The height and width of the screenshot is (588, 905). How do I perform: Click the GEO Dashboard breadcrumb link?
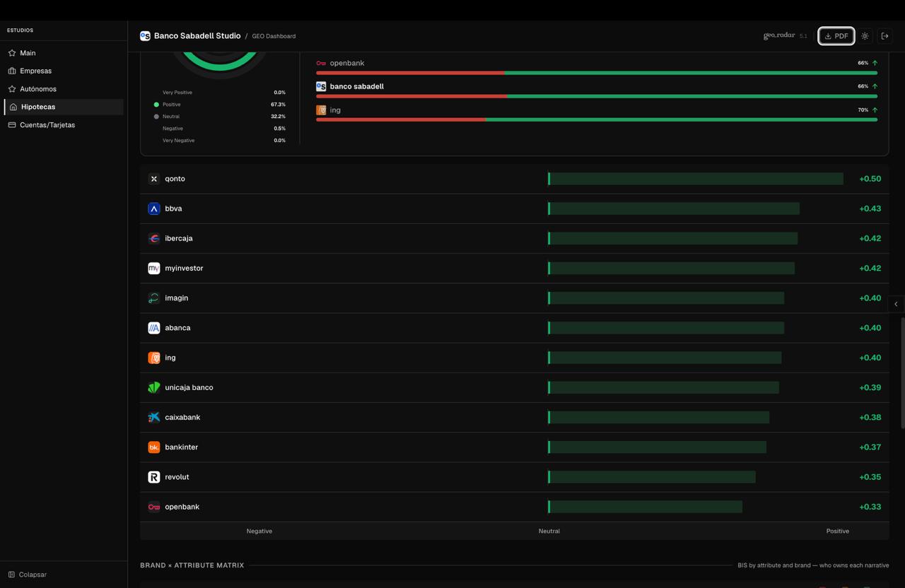(x=274, y=36)
